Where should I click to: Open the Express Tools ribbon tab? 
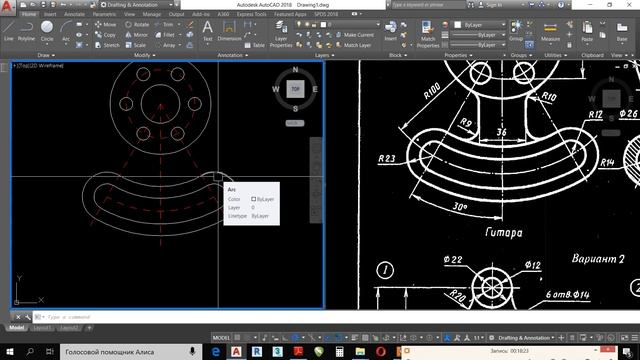[x=251, y=14]
